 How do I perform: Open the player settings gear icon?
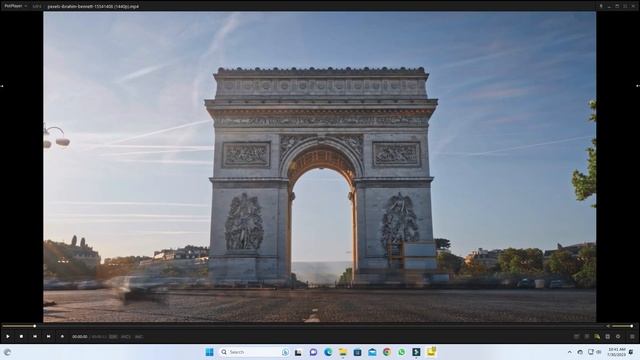coord(618,336)
